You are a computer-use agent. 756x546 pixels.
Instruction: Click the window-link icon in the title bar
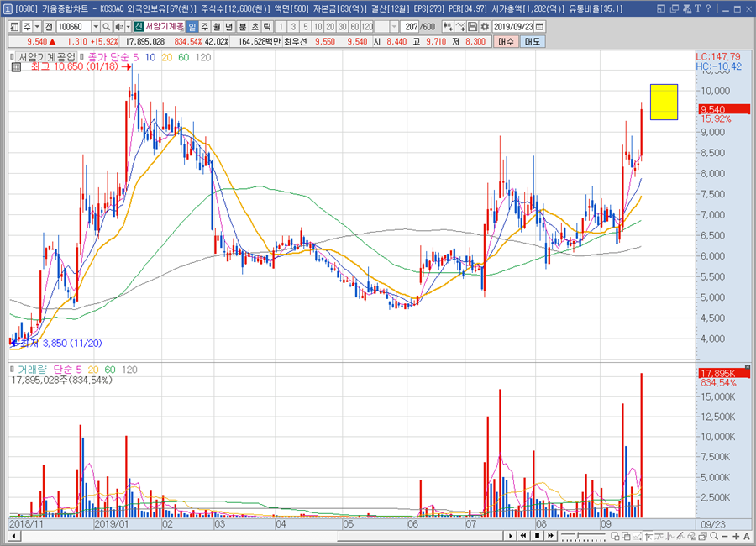(x=661, y=8)
